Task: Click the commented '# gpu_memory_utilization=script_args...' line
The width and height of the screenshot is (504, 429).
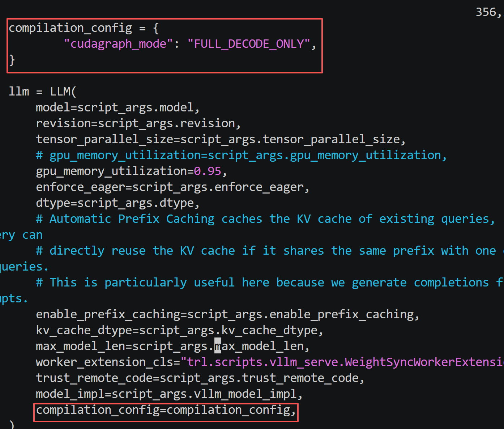Action: coord(241,155)
